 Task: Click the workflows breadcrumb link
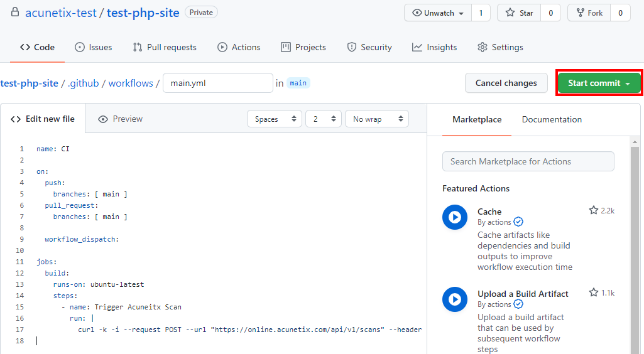(131, 83)
